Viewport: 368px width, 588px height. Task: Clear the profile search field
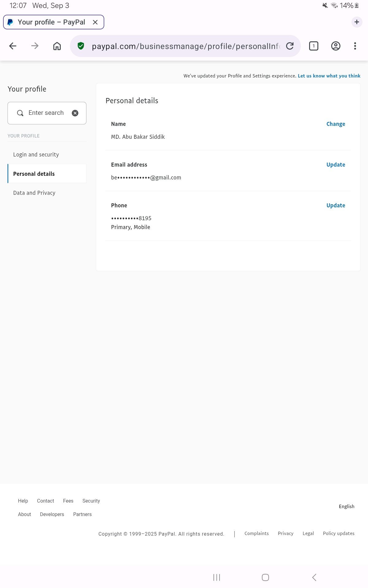(x=75, y=113)
